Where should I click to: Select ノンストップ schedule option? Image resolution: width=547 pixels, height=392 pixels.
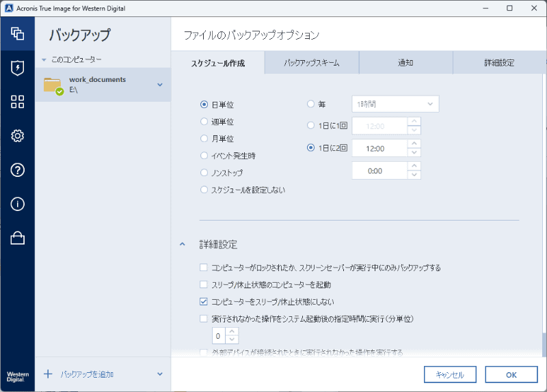tap(204, 173)
